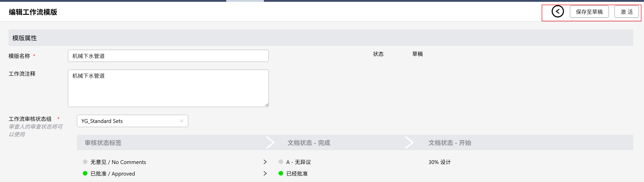644x182 pixels.
Task: Click the 文档状态 - 开始 column header
Action: point(450,143)
